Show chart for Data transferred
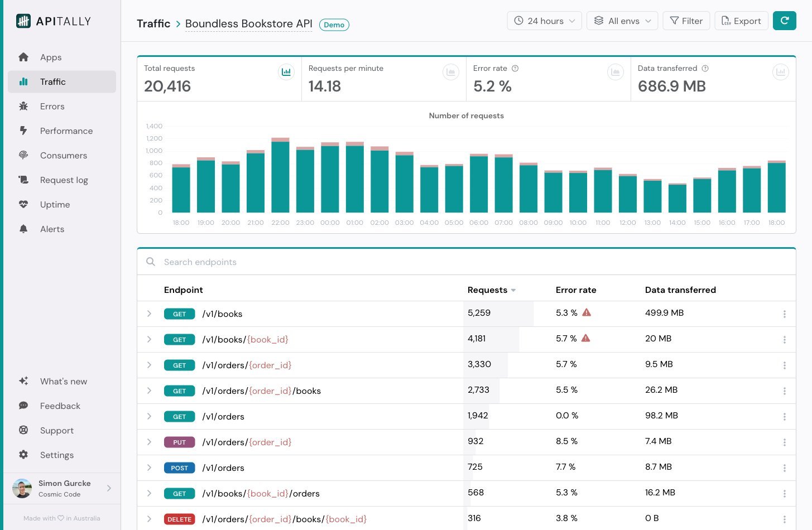812x530 pixels. tap(780, 72)
